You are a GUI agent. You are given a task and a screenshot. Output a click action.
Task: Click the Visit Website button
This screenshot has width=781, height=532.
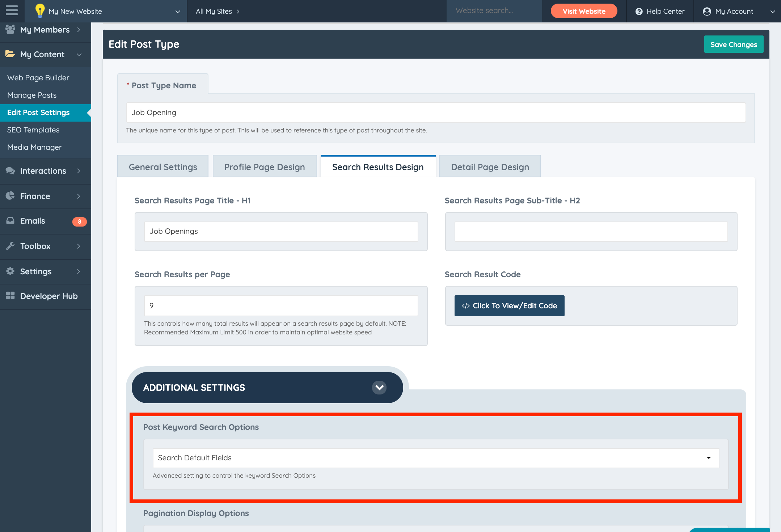point(584,11)
